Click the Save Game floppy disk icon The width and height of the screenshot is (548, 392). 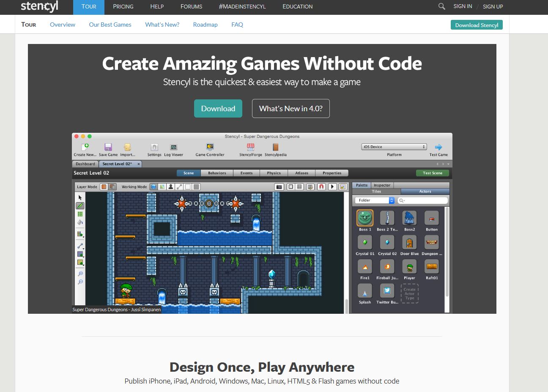108,147
